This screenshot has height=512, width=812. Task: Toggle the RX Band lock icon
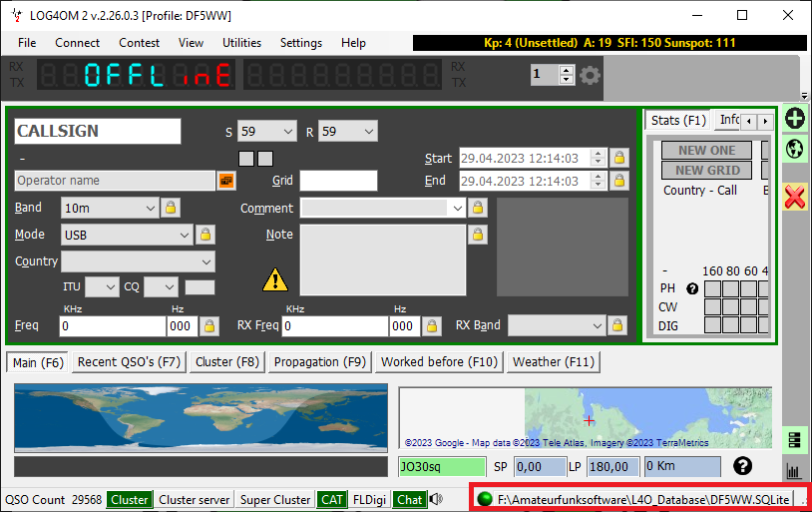coord(617,325)
